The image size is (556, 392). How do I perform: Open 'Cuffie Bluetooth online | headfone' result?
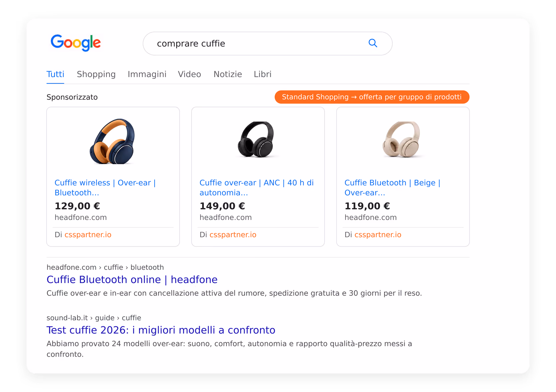pos(132,280)
